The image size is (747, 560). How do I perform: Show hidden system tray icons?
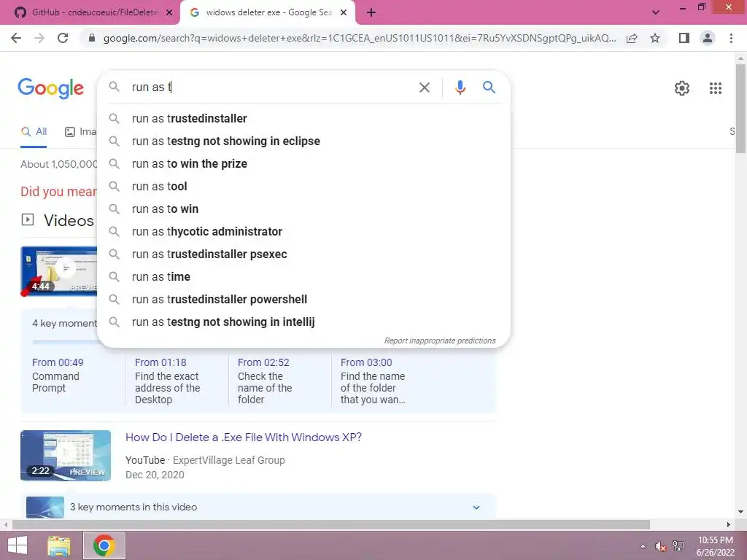pos(643,546)
